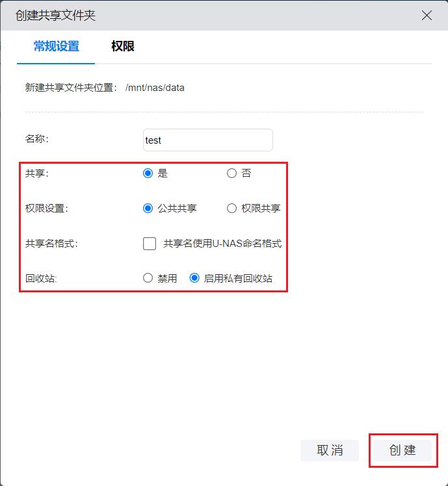Select the 启用私有回收站 radio option
The width and height of the screenshot is (448, 486).
(x=194, y=278)
